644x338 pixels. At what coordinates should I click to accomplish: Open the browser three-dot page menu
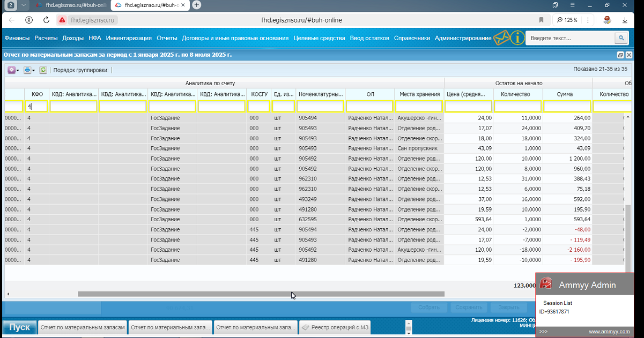click(x=588, y=20)
